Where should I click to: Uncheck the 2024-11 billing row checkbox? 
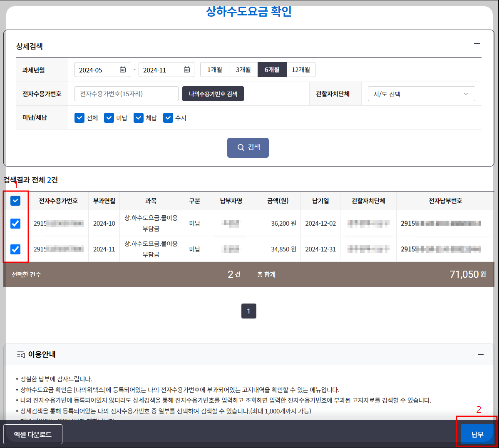(x=15, y=249)
